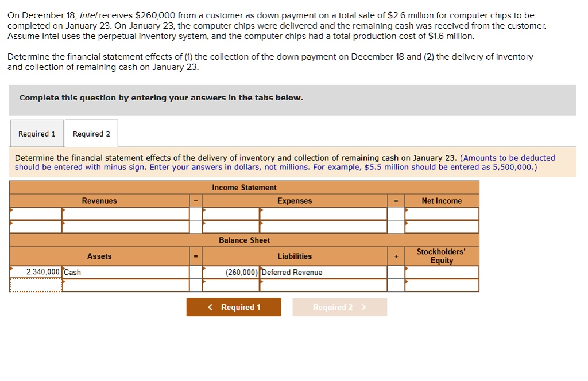The height and width of the screenshot is (381, 588).
Task: Open account dropdown in second Revenues row
Action: [x=125, y=226]
